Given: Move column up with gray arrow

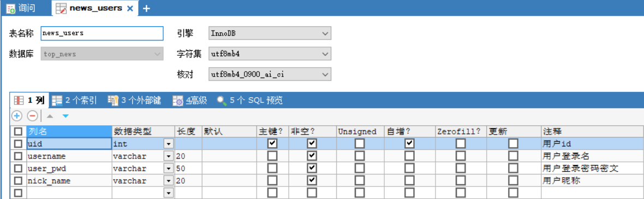Looking at the screenshot, I should [50, 116].
